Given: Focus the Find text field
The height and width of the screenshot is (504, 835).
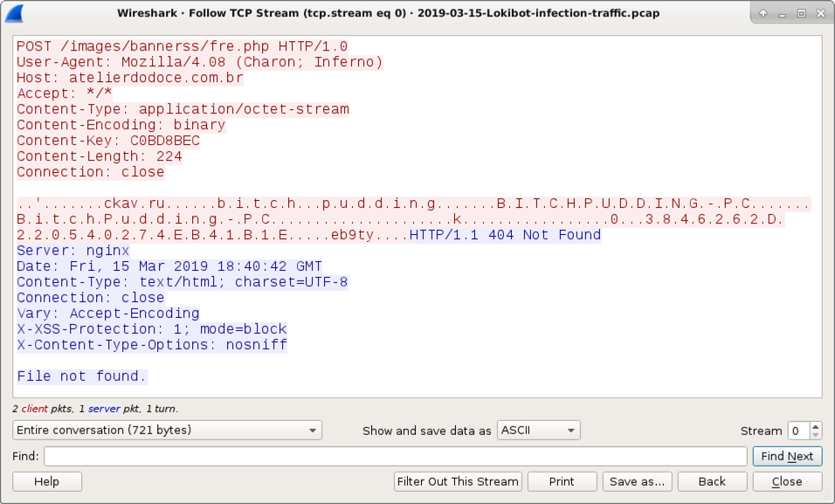Looking at the screenshot, I should [x=396, y=456].
